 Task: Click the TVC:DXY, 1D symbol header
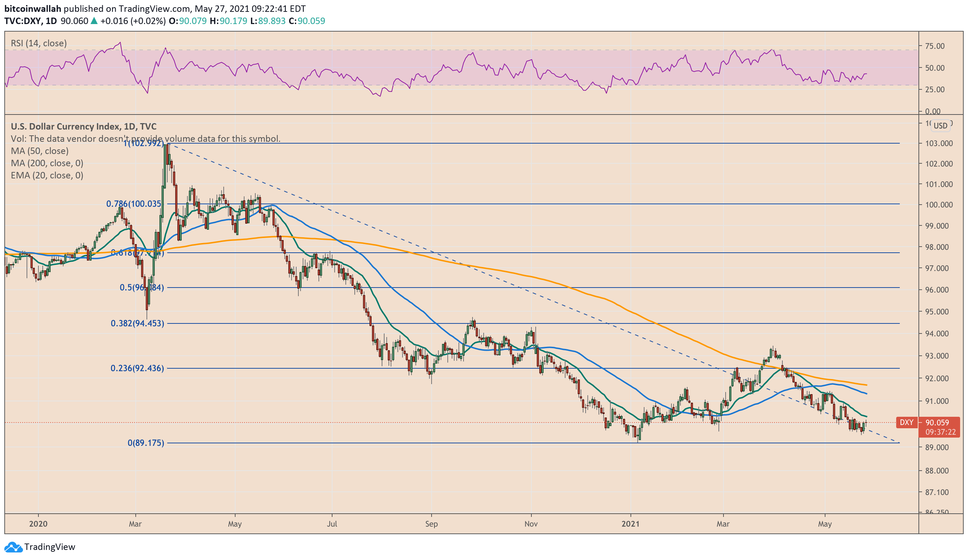31,21
